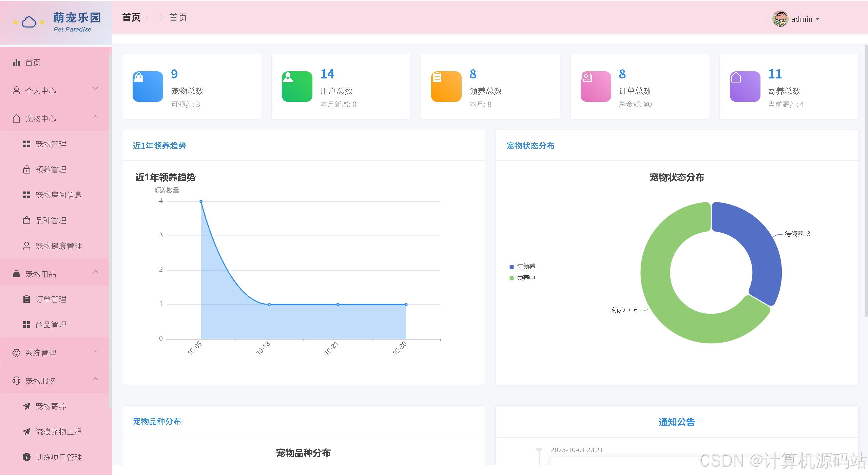Open 训练项目管理 menu item
Viewport: 868px width, 475px height.
(x=54, y=457)
